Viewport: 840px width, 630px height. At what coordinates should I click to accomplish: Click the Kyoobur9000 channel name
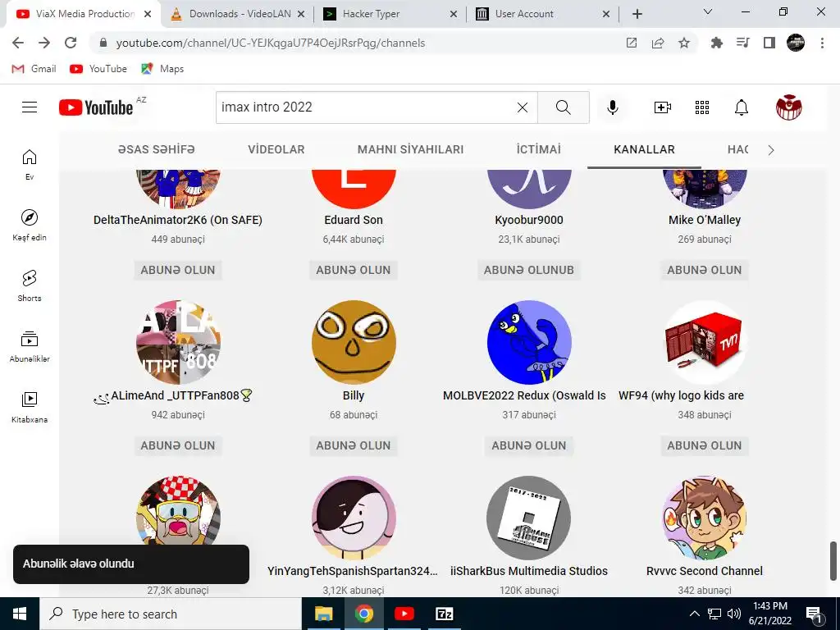click(529, 220)
